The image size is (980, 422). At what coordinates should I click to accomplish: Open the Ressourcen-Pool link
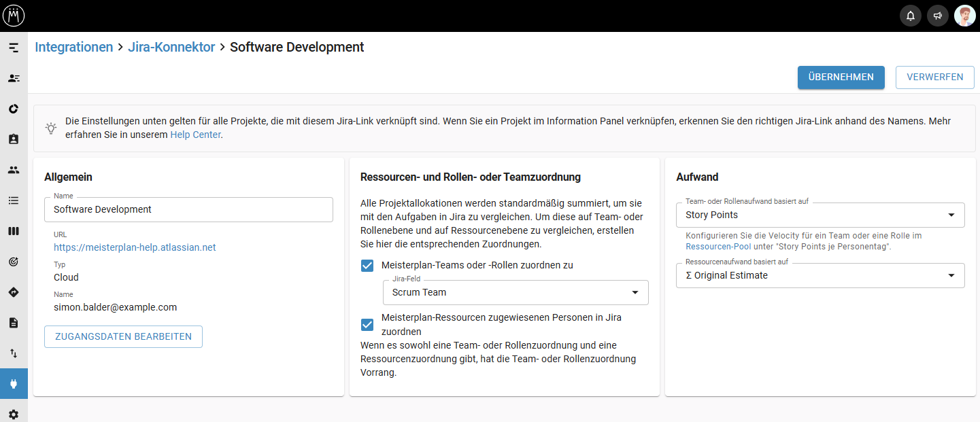[718, 247]
